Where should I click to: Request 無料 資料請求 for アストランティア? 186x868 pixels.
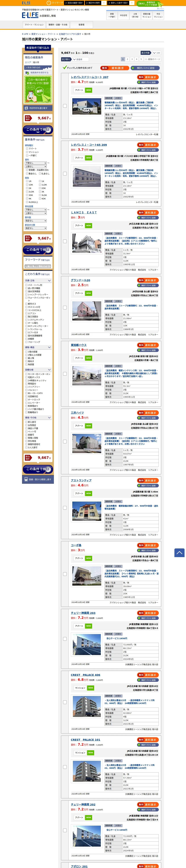click(148, 480)
